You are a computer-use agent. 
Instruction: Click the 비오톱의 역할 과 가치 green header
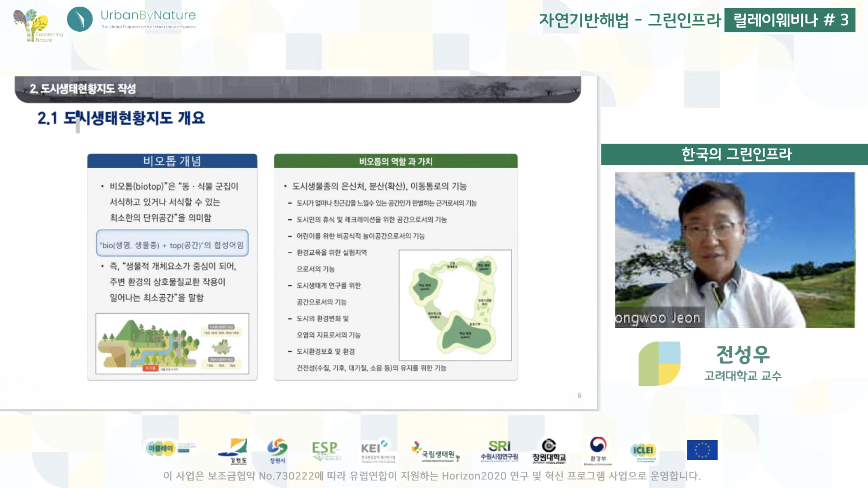(x=395, y=161)
